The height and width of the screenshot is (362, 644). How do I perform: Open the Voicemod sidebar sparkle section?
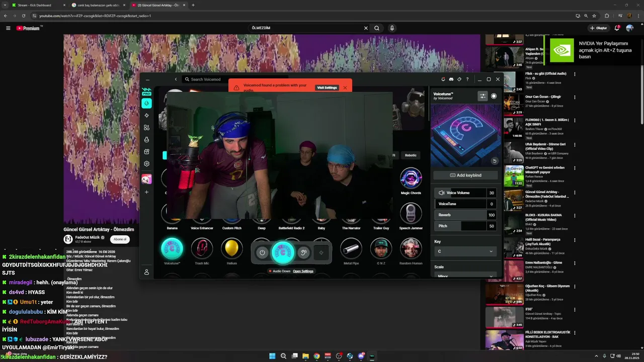coord(146,116)
